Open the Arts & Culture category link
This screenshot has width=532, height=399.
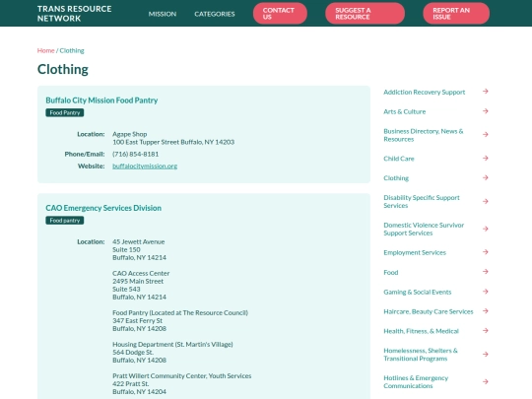405,111
